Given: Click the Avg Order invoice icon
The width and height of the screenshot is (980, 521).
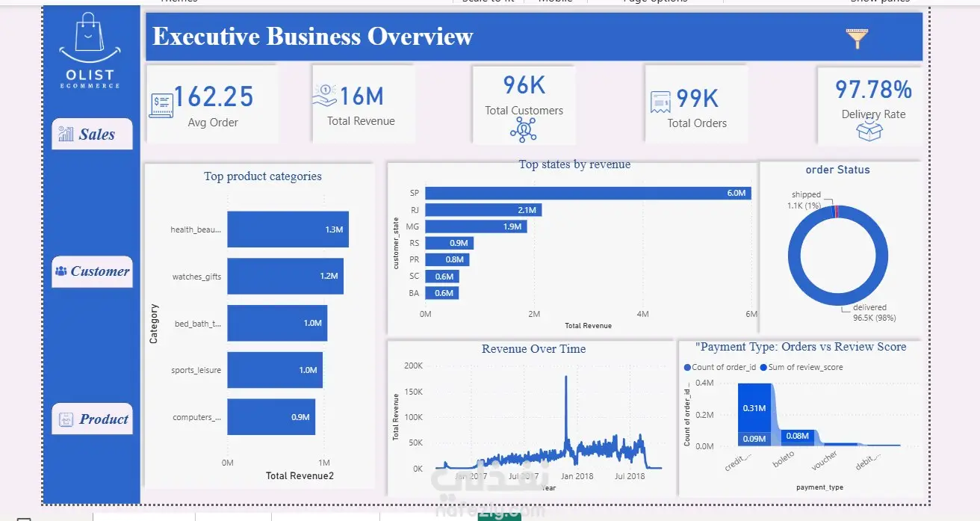Looking at the screenshot, I should point(161,105).
